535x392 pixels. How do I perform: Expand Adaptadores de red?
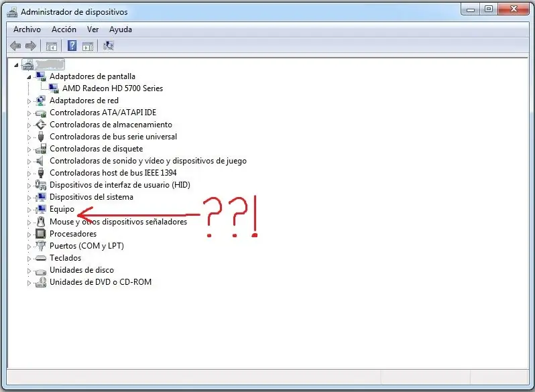pos(29,101)
